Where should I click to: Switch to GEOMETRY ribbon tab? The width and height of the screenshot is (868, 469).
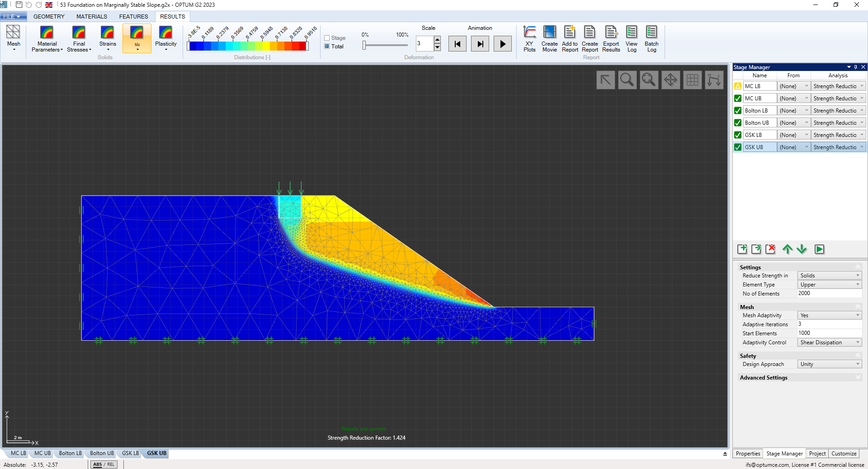coord(49,16)
